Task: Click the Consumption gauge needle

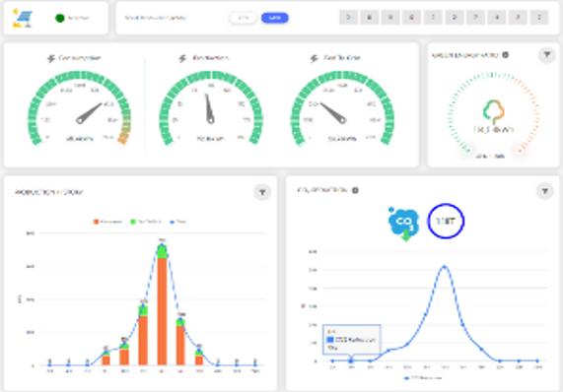Action: tap(89, 113)
